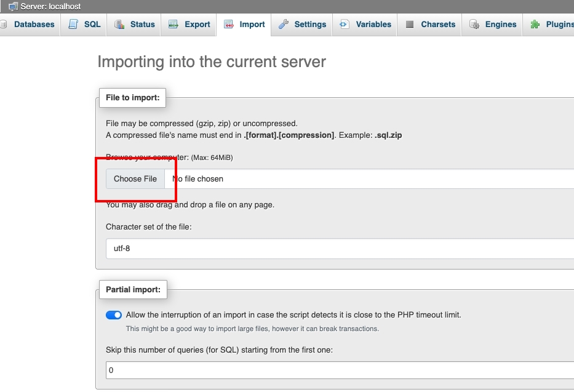Click 'Skip this number of queries' label
574x392 pixels.
(x=219, y=350)
